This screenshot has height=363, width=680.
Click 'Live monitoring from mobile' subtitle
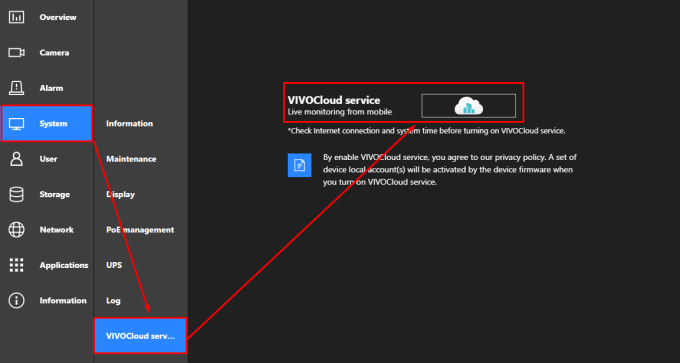[340, 112]
